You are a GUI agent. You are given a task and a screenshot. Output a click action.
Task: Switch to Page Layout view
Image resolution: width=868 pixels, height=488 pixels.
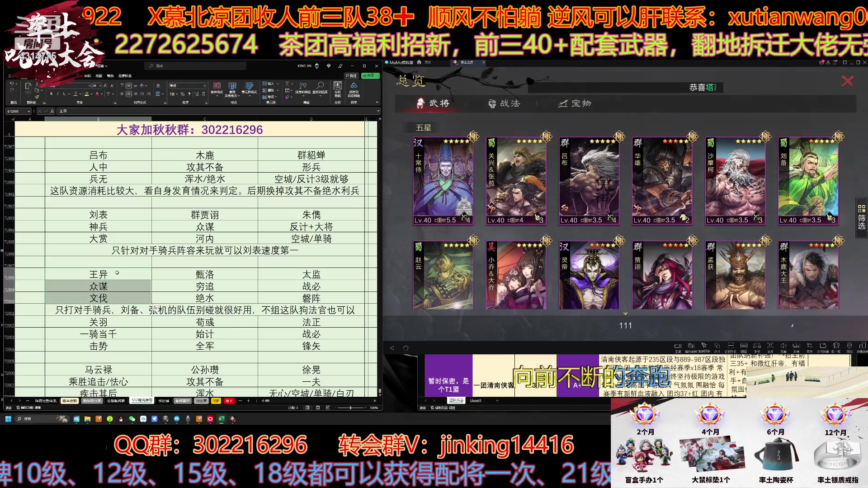pyautogui.click(x=317, y=408)
